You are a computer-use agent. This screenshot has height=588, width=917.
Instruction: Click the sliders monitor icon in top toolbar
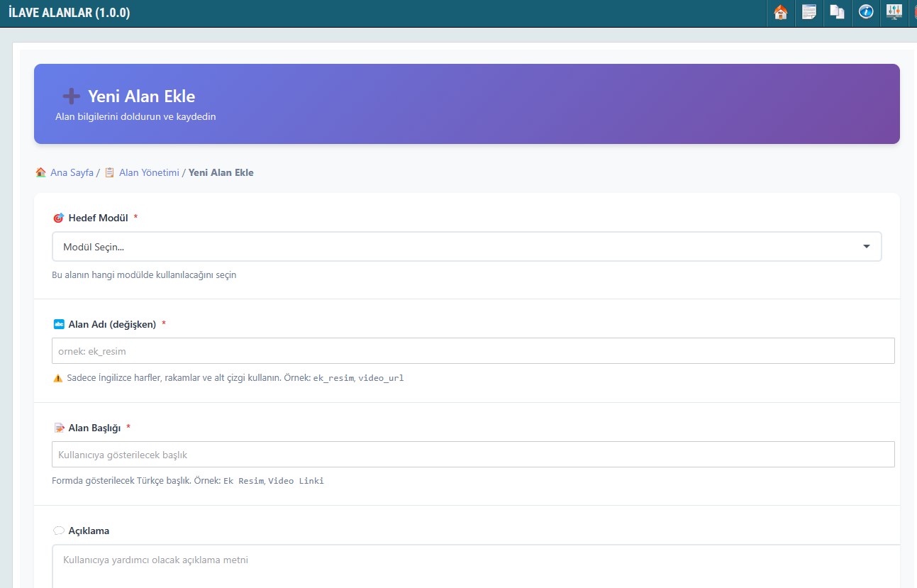894,12
